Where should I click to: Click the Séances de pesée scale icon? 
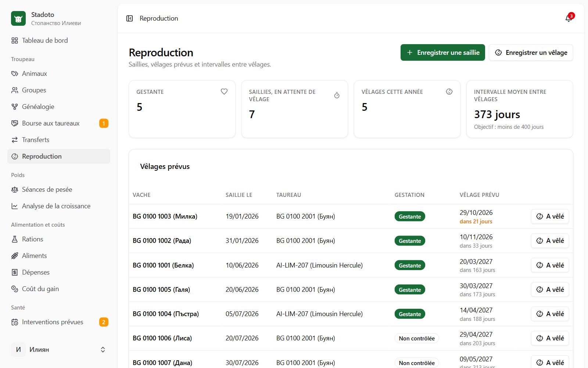(15, 190)
